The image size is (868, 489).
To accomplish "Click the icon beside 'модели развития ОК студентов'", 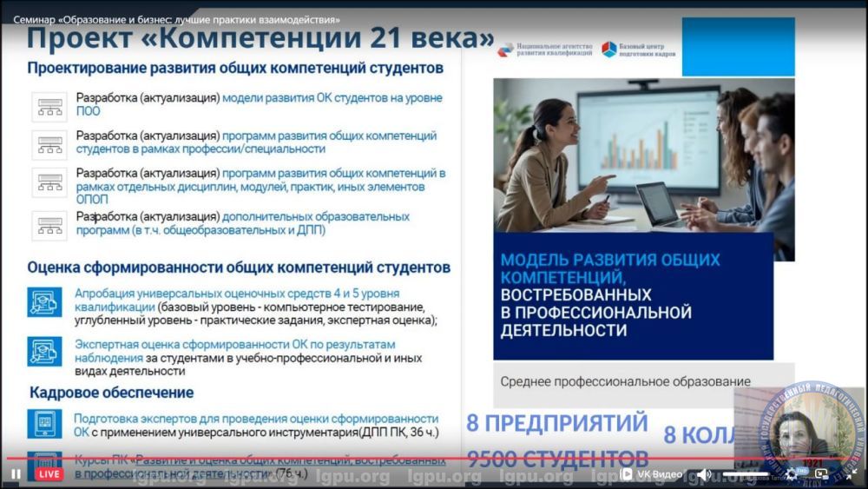I will (x=49, y=106).
